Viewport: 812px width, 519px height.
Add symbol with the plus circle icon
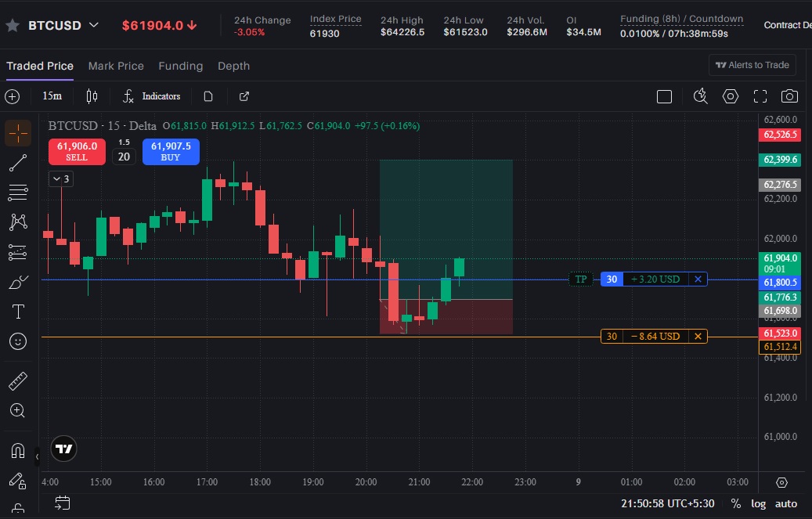tap(13, 96)
